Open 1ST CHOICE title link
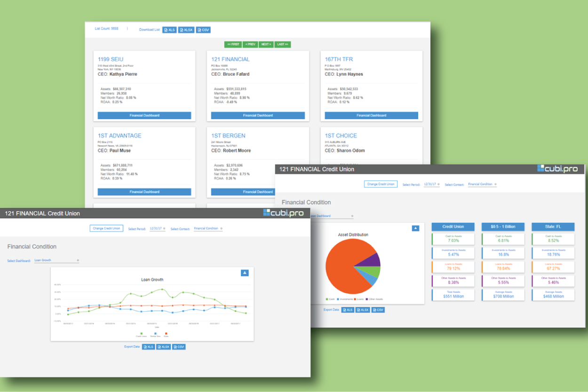Image resolution: width=588 pixels, height=392 pixels. coord(341,136)
